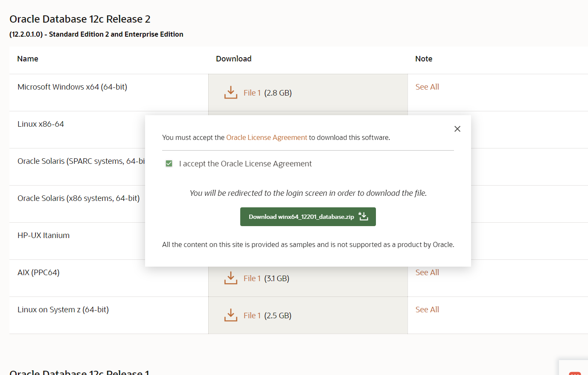Viewport: 588px width, 375px height.
Task: Close the license agreement dialog with the X
Action: tap(457, 129)
